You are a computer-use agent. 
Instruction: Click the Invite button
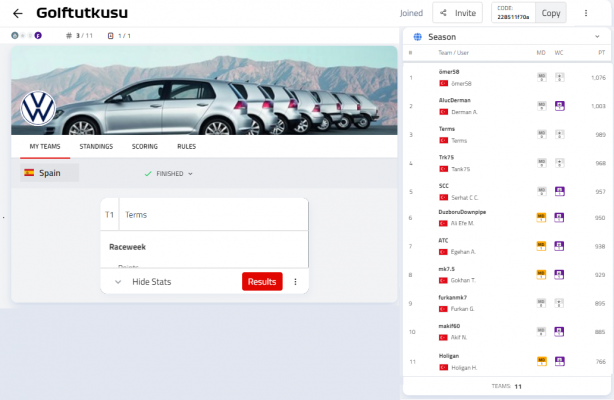[x=457, y=13]
